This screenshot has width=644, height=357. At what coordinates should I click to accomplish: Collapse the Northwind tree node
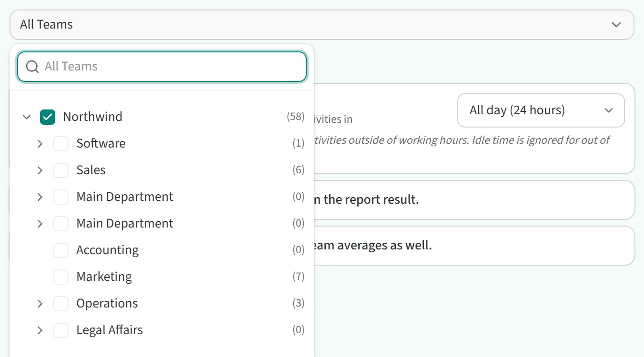click(x=27, y=117)
